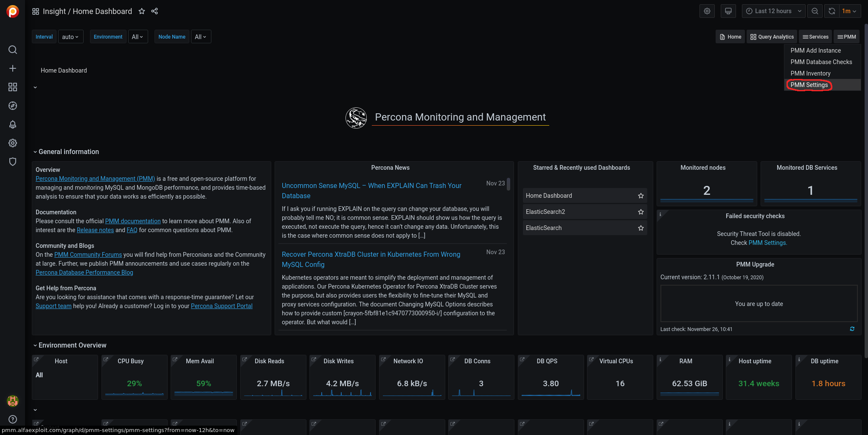This screenshot has width=868, height=435.
Task: Open Percona Database Performance Blog link
Action: point(84,272)
